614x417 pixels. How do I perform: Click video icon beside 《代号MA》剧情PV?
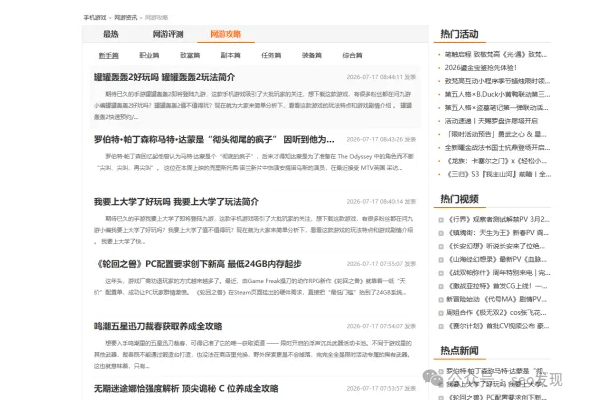(x=441, y=300)
